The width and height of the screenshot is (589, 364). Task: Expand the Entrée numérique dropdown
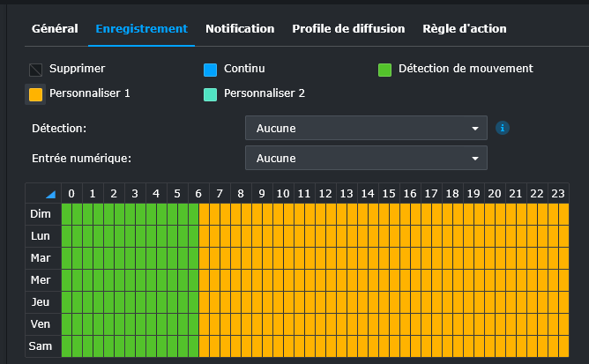point(366,159)
